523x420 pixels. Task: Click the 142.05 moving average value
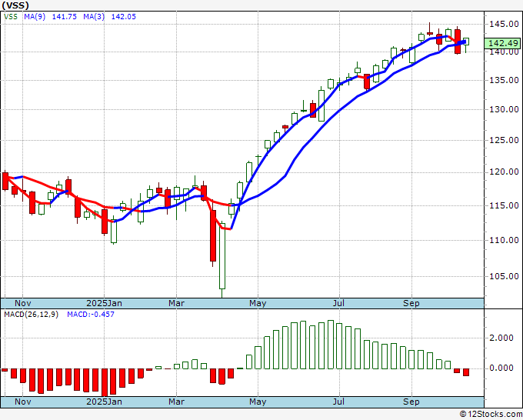click(123, 17)
